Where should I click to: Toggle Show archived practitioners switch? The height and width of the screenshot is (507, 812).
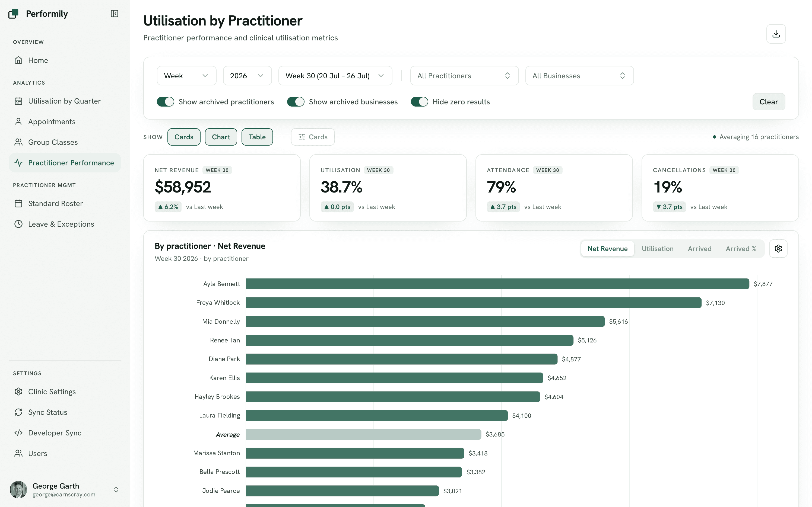click(x=166, y=102)
